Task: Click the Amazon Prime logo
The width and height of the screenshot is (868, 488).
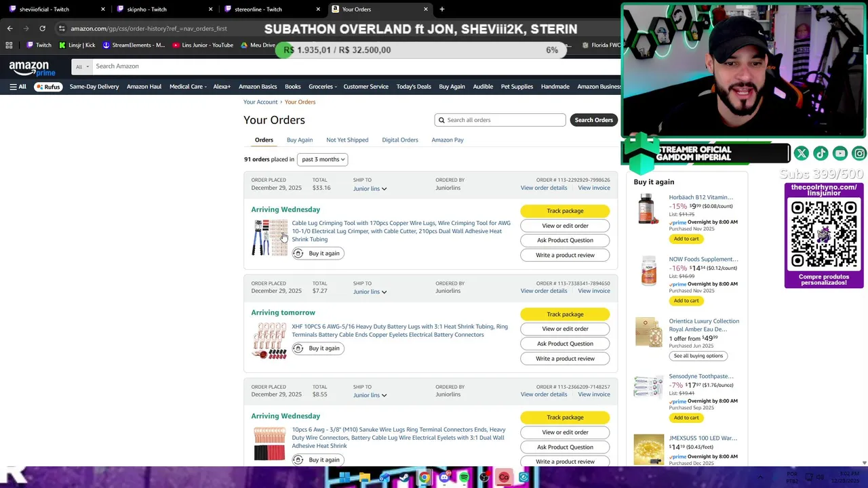Action: coord(33,68)
